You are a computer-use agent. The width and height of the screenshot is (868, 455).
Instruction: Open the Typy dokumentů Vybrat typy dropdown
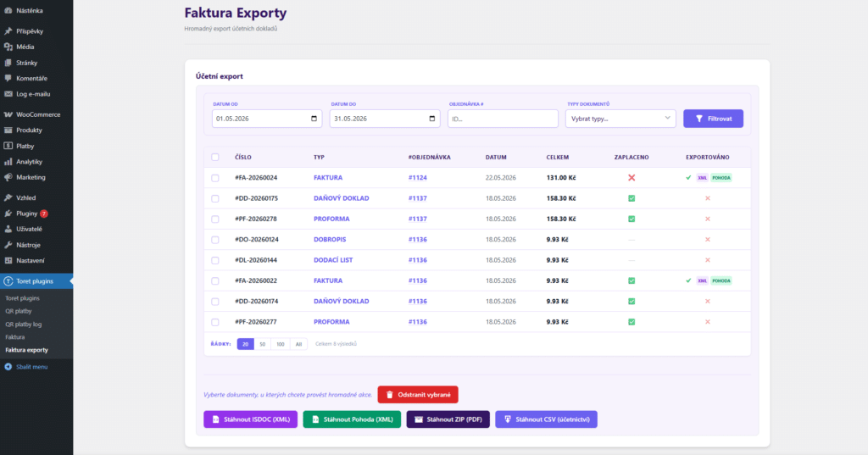[620, 119]
